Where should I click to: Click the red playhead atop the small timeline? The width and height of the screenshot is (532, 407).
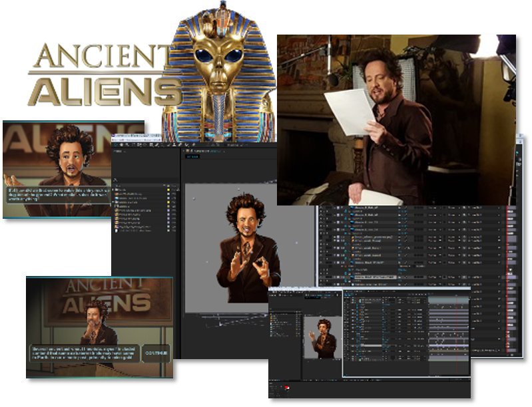[457, 295]
